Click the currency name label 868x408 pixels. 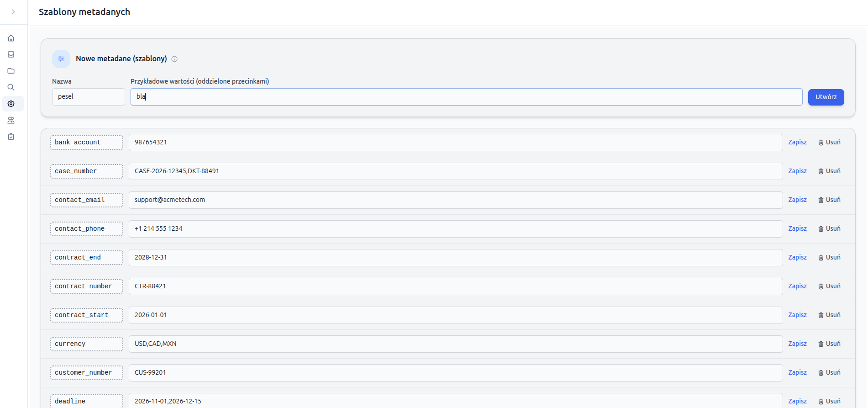pyautogui.click(x=87, y=344)
